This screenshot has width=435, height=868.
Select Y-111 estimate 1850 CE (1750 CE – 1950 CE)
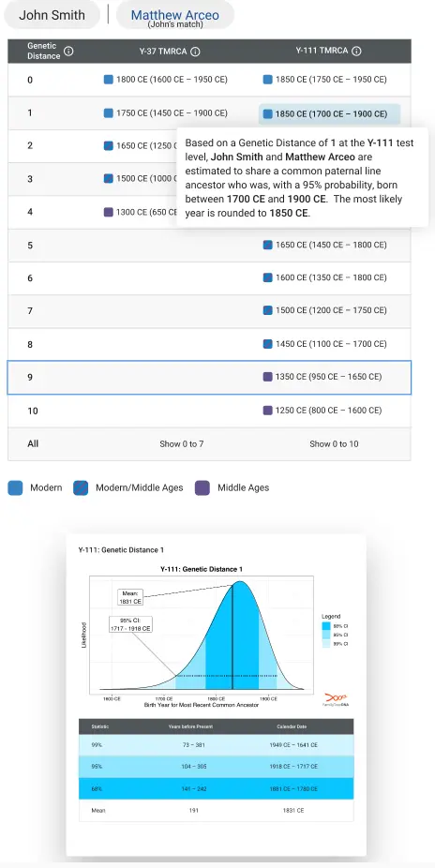[x=325, y=80]
